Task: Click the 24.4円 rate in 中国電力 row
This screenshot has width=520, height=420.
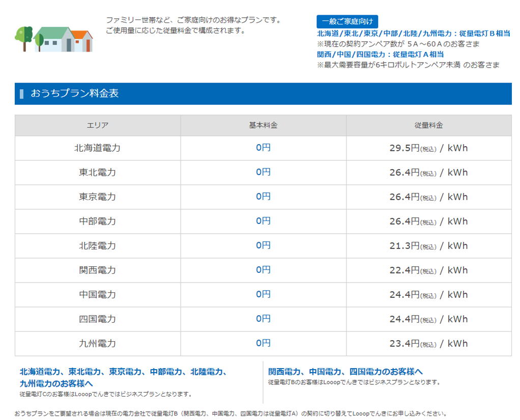Action: point(428,295)
